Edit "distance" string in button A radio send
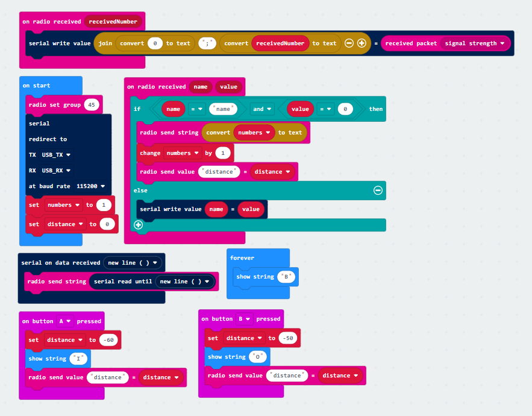This screenshot has width=532, height=416. (x=108, y=377)
